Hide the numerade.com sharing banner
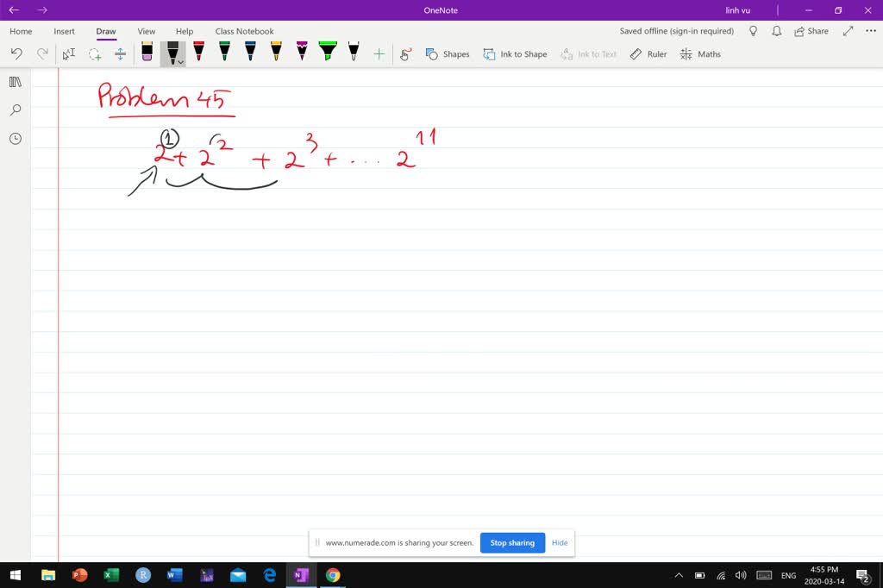 559,542
